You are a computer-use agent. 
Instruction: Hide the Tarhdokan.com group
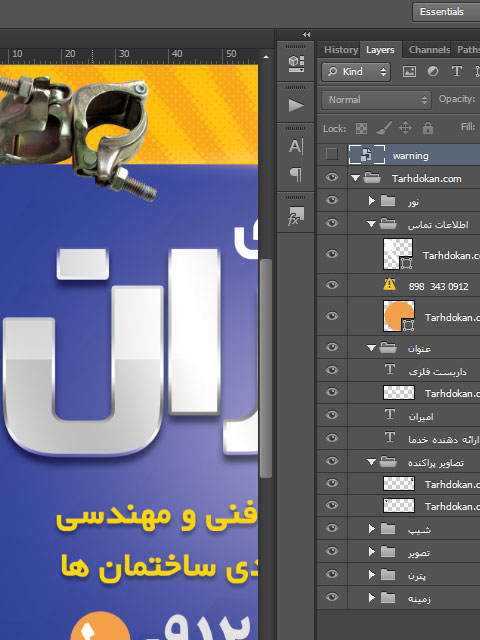332,177
